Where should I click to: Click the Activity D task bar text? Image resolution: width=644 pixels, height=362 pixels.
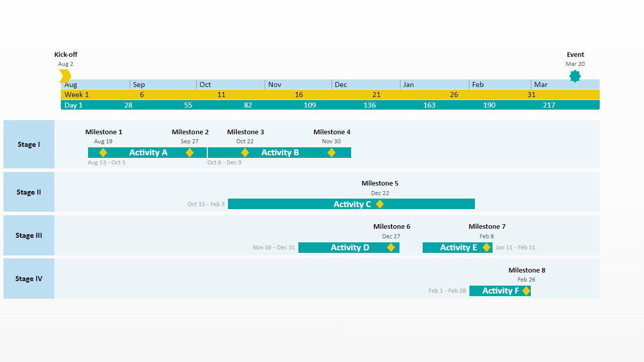coord(350,247)
